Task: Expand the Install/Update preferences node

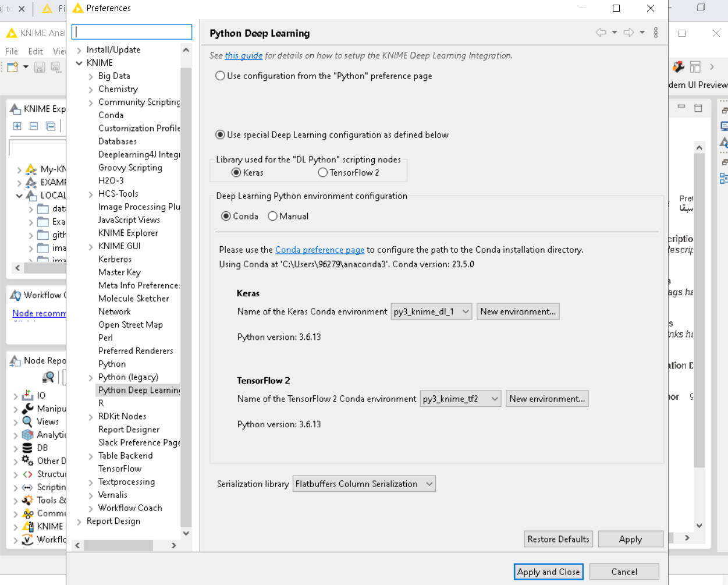Action: coord(79,50)
